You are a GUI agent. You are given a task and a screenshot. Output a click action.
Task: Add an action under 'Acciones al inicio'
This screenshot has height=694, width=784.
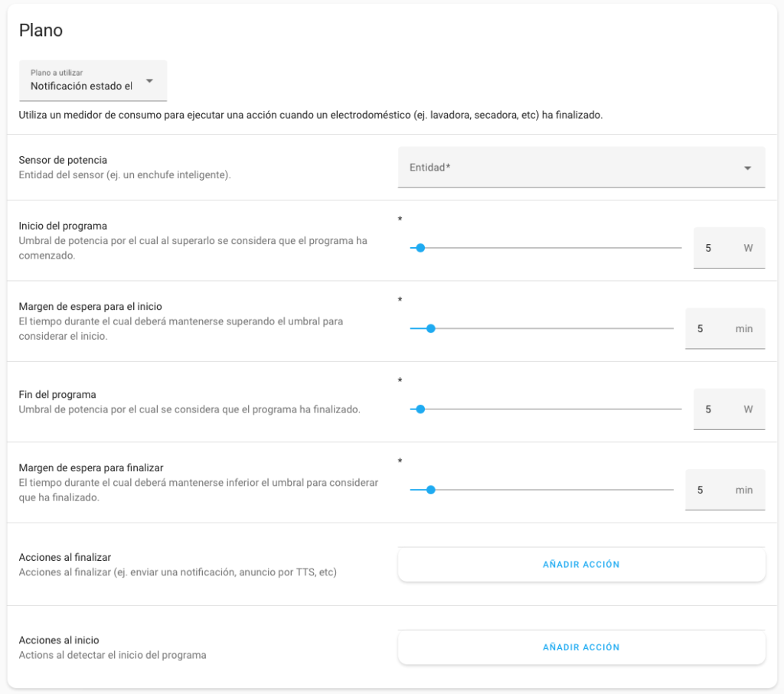click(581, 647)
